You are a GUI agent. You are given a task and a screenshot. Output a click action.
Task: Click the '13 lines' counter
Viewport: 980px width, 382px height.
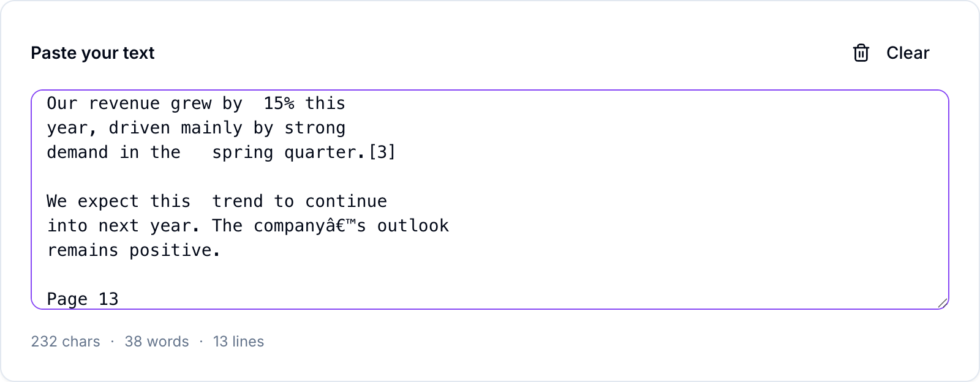pyautogui.click(x=238, y=342)
